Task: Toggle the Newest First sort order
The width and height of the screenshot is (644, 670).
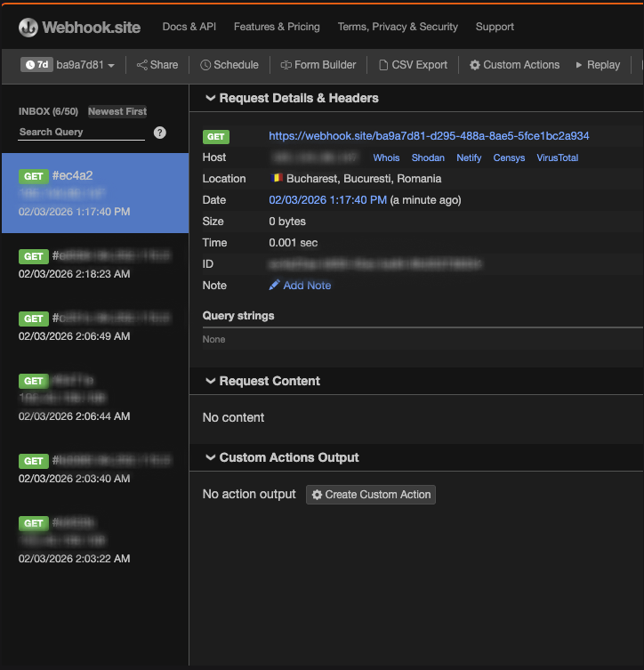Action: coord(117,111)
